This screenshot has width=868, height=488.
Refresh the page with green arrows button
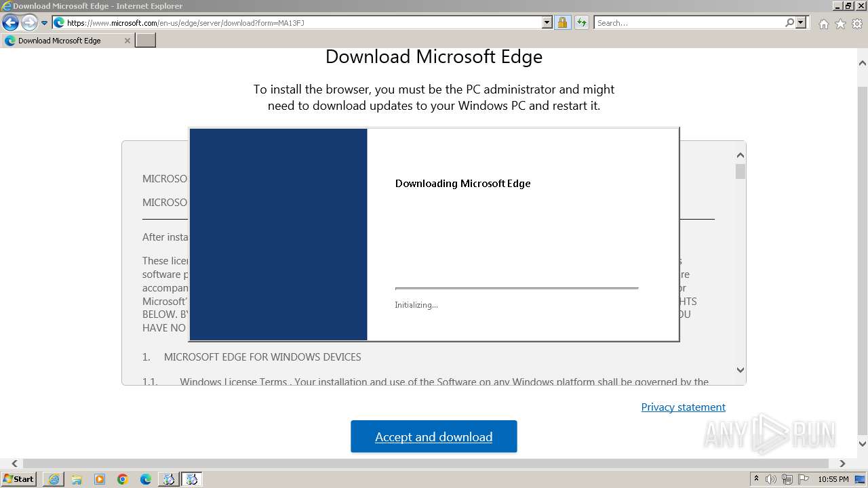pyautogui.click(x=581, y=23)
